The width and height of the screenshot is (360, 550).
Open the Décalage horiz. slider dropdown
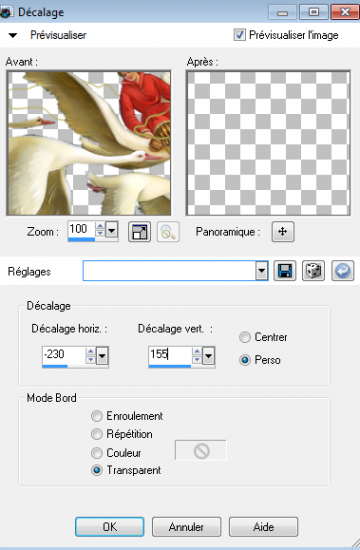(102, 356)
